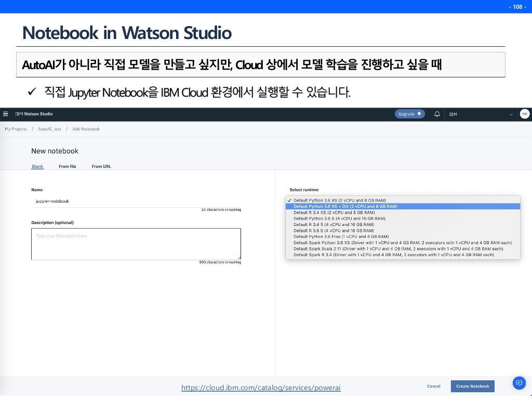The image size is (532, 399).
Task: Click the notifications bell icon
Action: tap(437, 114)
